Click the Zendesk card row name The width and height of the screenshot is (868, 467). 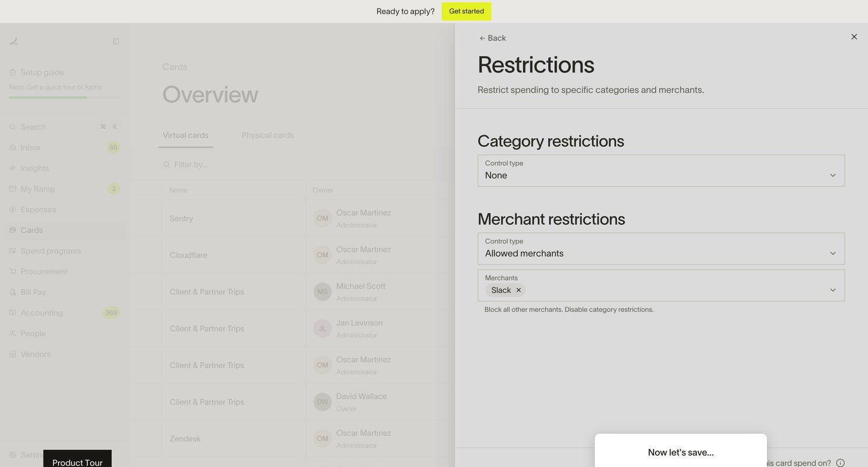coord(185,439)
